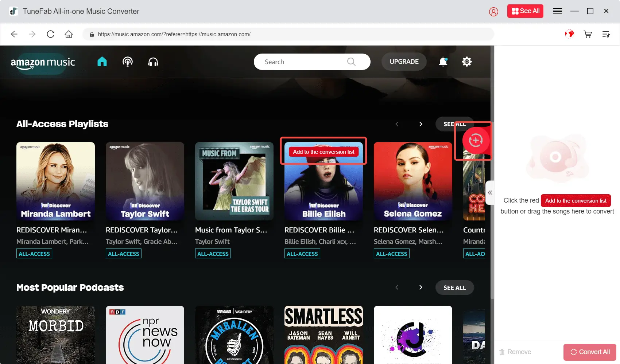Click Remove in the conversion panel

pyautogui.click(x=515, y=352)
